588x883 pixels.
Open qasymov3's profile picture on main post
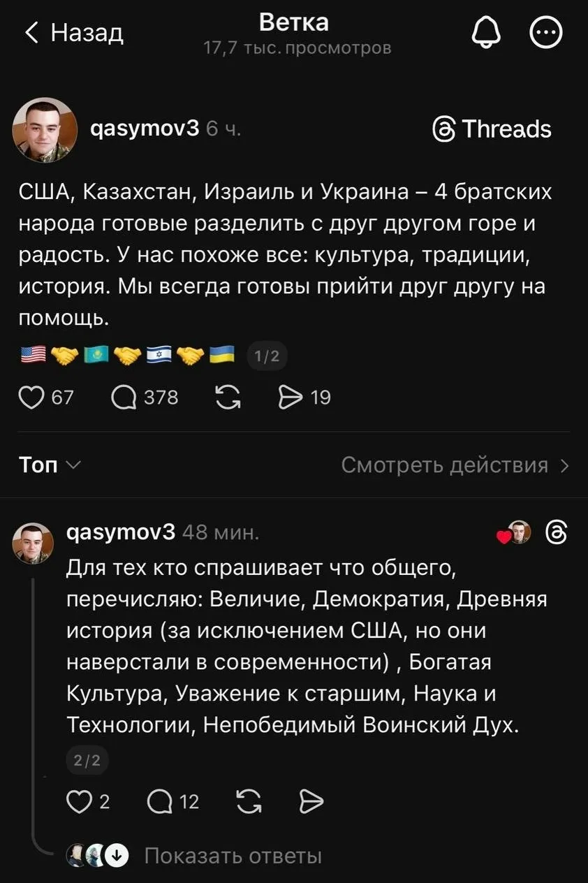coord(45,129)
